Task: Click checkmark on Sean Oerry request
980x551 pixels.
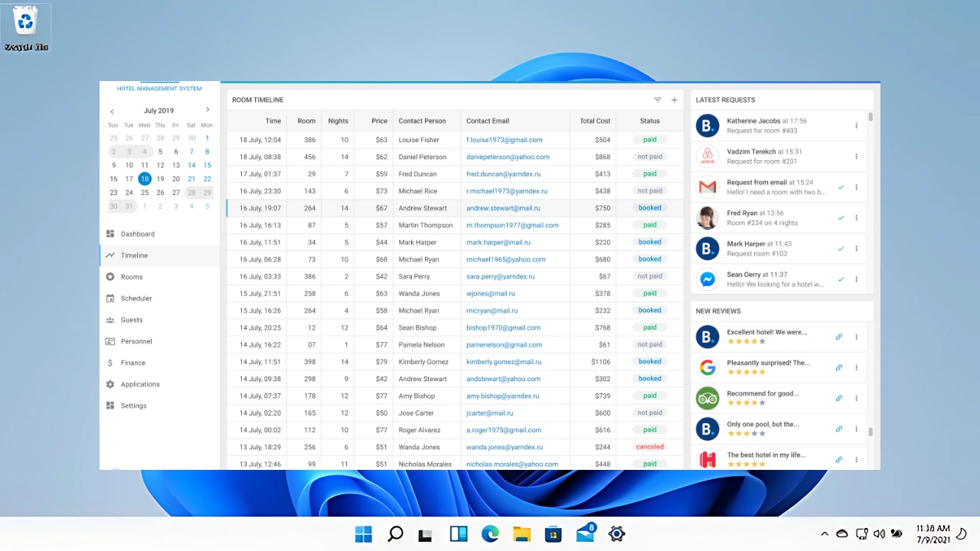Action: pyautogui.click(x=841, y=279)
